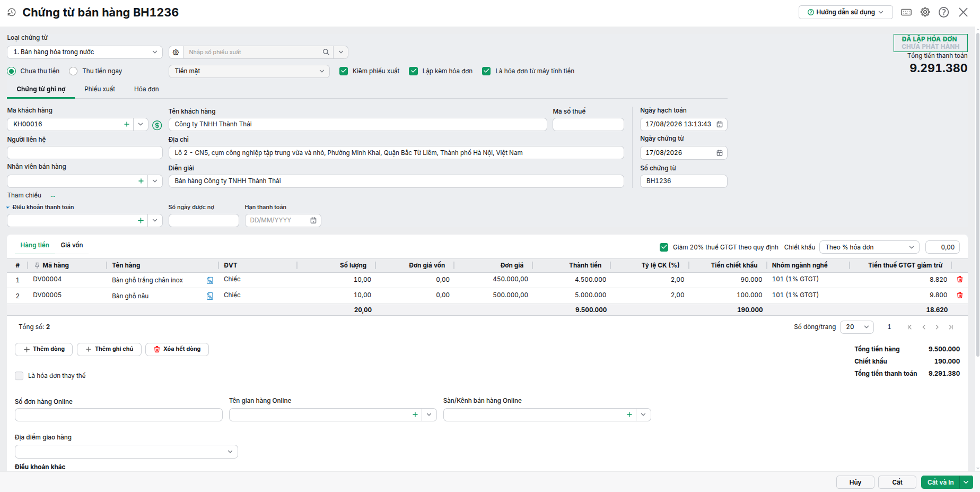The image size is (980, 492).
Task: Open the help question mark icon
Action: (x=944, y=12)
